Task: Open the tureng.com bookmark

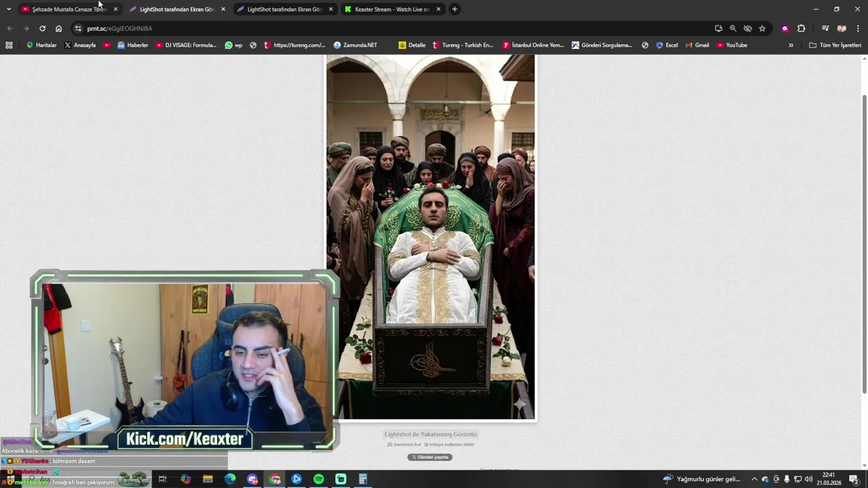Action: tap(294, 45)
